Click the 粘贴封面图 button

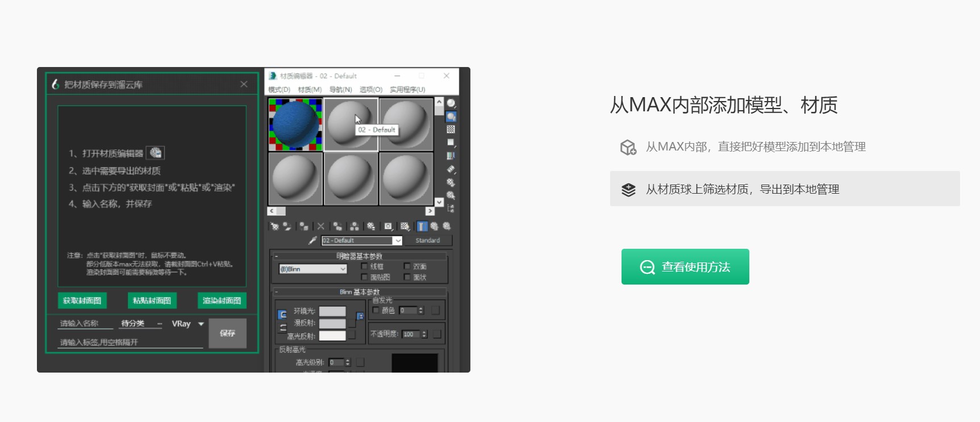[x=152, y=300]
